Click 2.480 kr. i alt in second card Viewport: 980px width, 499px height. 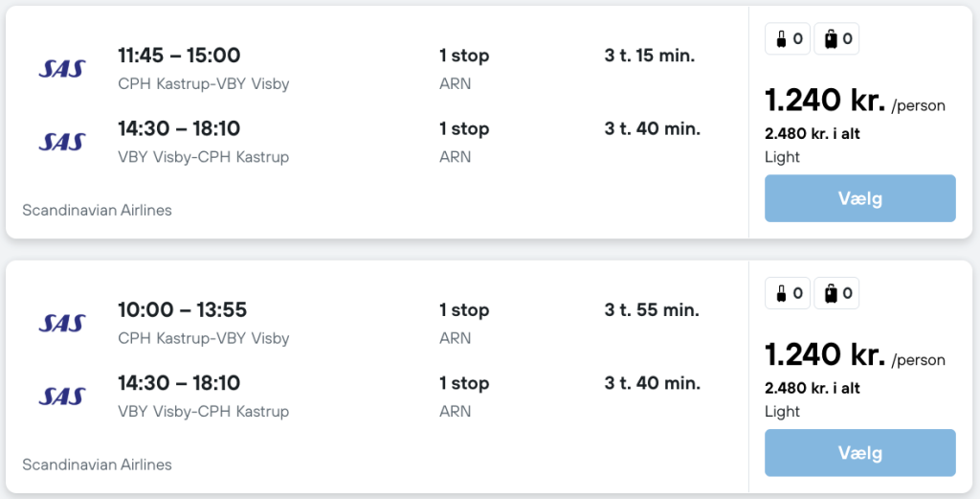(x=812, y=389)
